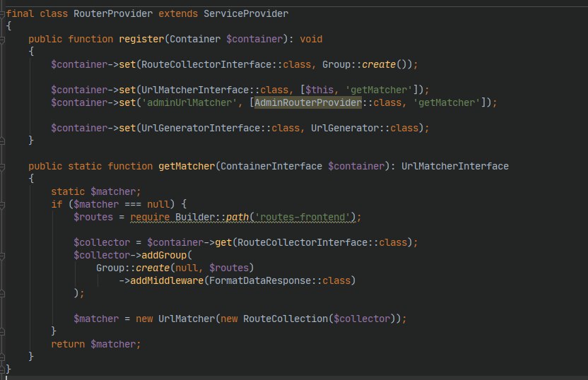Click the RouteCollection class name
The image size is (588, 380).
[x=286, y=319]
